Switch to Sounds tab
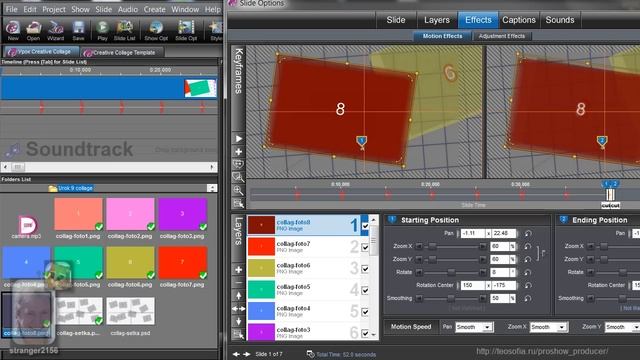This screenshot has height=360, width=640. (x=560, y=20)
